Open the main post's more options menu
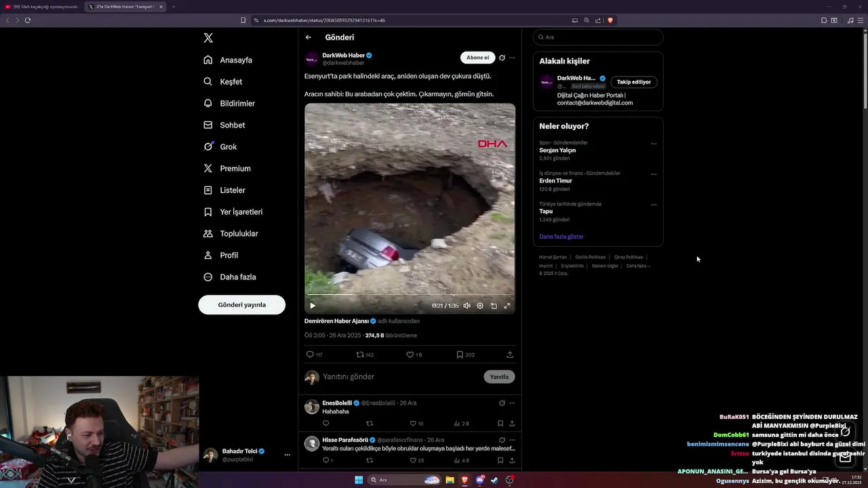This screenshot has width=868, height=488. coord(512,58)
